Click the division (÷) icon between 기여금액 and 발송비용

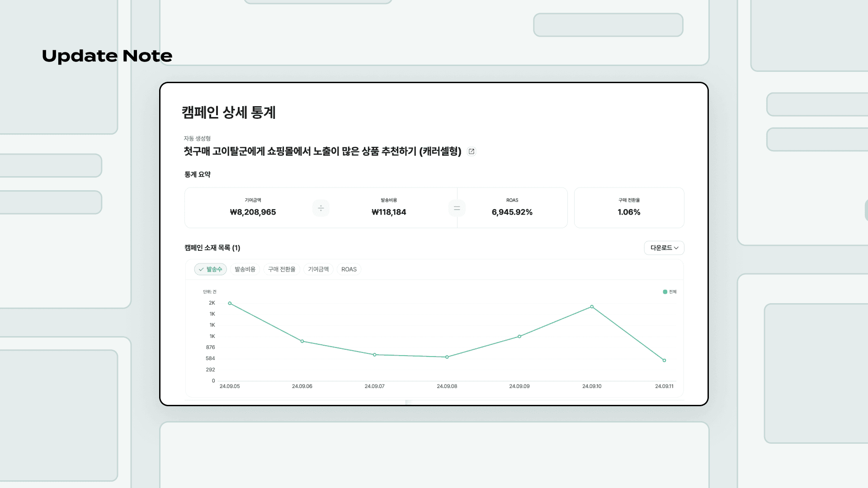[321, 208]
